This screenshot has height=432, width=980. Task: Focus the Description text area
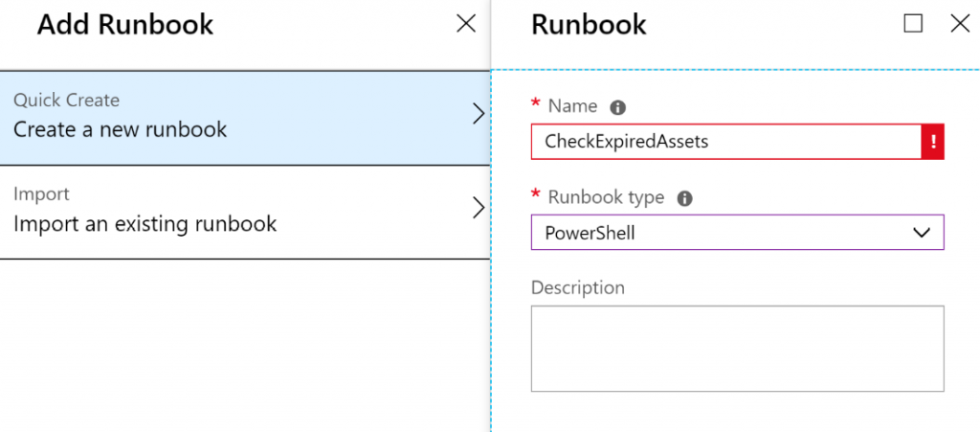coord(737,349)
